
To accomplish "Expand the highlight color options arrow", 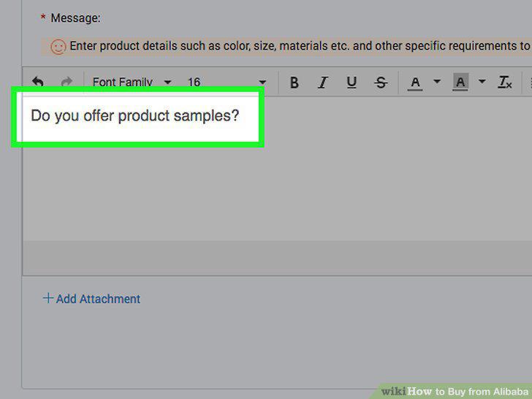I will (482, 81).
